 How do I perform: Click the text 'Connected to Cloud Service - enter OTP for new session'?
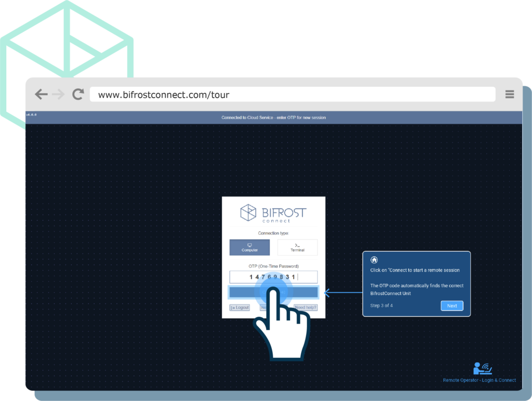[273, 118]
